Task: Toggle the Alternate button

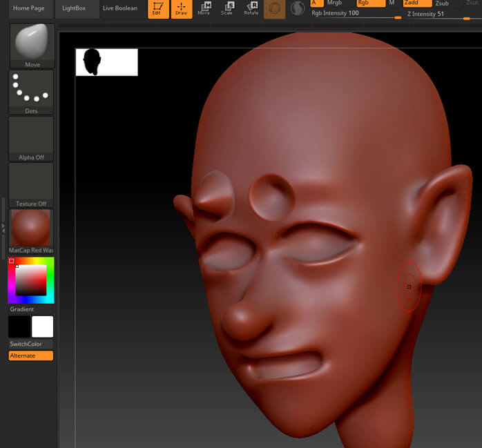Action: pos(31,356)
